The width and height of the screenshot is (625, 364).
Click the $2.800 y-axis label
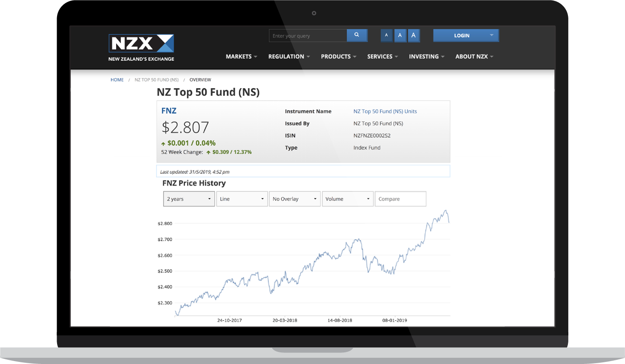tap(165, 224)
